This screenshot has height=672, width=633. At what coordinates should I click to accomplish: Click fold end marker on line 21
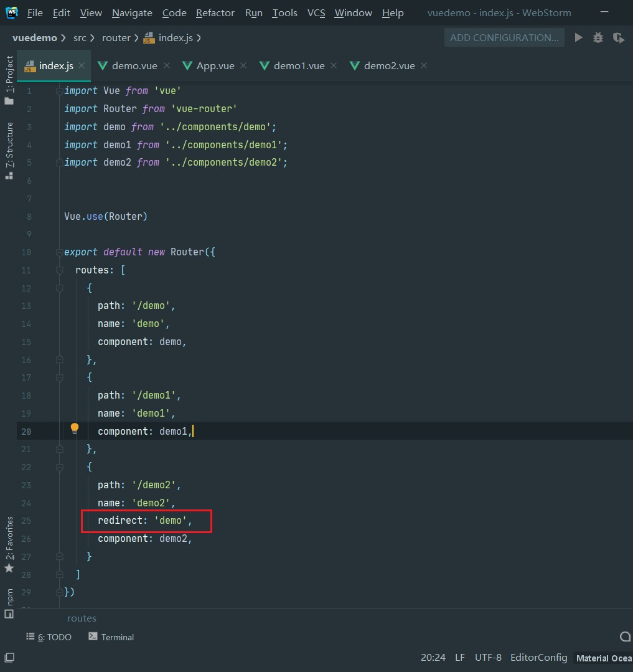pos(60,448)
